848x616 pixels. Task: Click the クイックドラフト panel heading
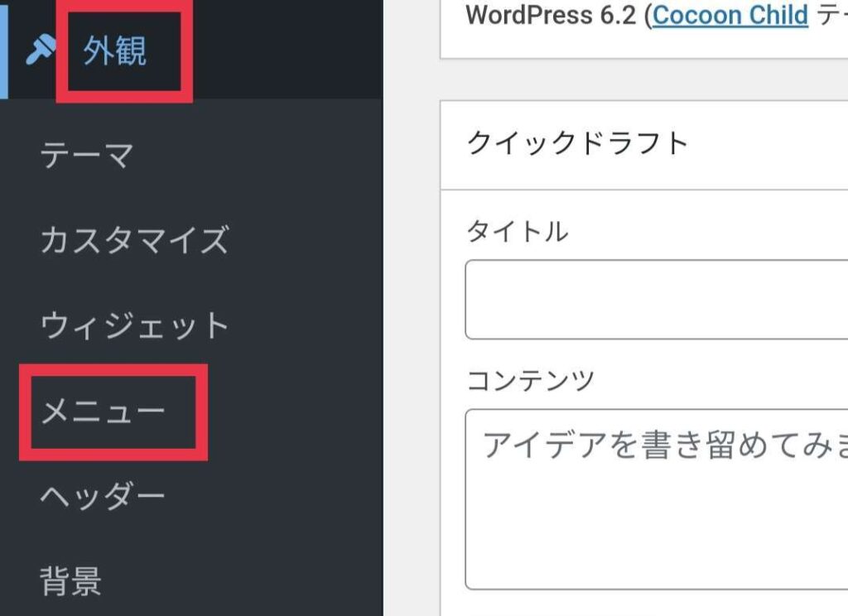click(577, 143)
